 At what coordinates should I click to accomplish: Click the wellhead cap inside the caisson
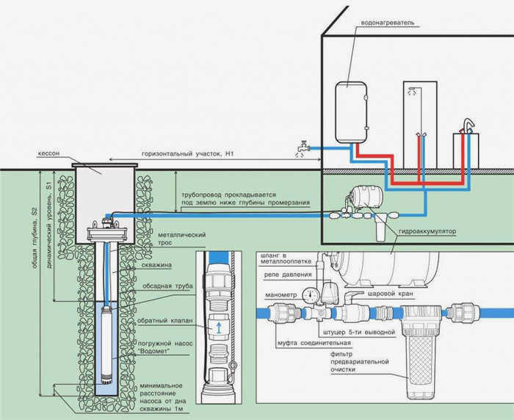pos(107,230)
